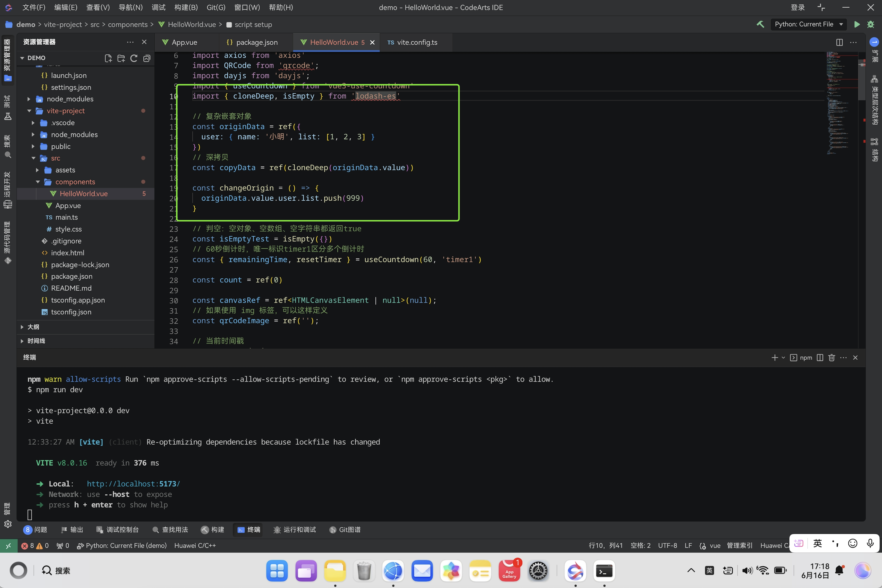The height and width of the screenshot is (588, 882).
Task: Collapse the vite-project folder
Action: click(x=29, y=111)
